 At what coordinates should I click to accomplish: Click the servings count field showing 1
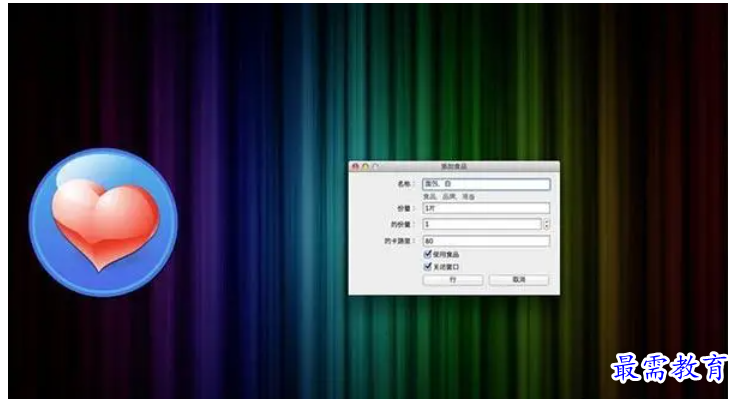pyautogui.click(x=482, y=224)
